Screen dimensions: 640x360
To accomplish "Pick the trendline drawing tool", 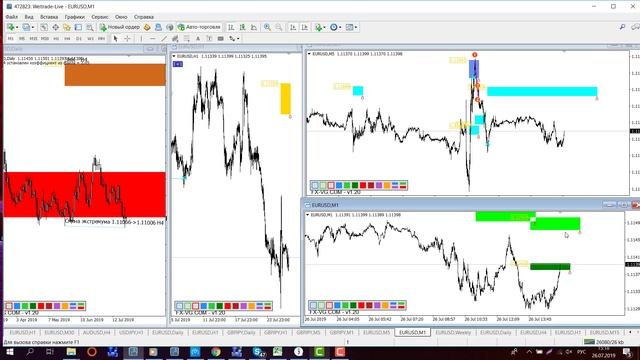I will (x=164, y=38).
